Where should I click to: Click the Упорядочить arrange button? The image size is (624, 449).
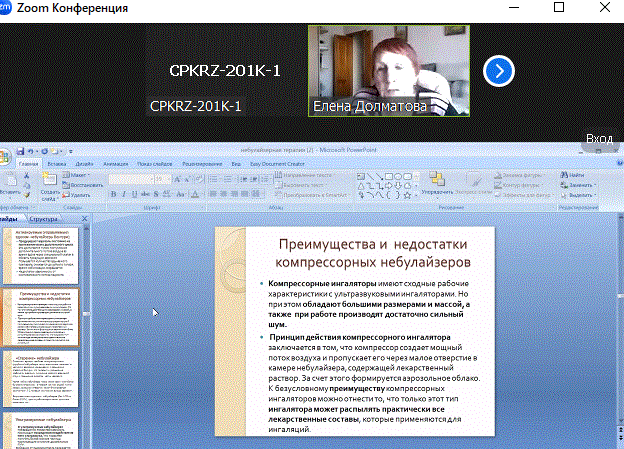[437, 184]
